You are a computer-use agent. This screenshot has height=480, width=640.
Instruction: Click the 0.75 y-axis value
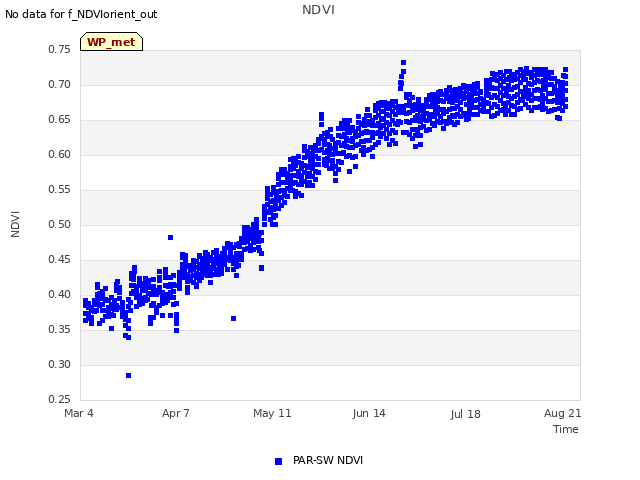tap(59, 49)
